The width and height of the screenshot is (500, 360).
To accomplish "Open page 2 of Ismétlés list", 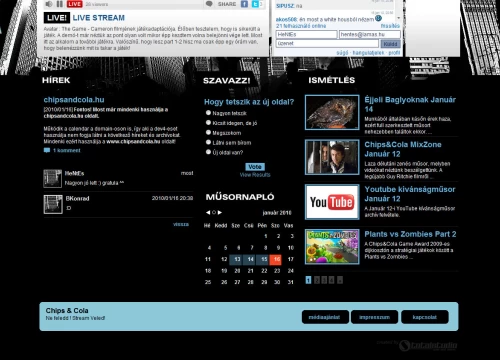I will point(317,280).
